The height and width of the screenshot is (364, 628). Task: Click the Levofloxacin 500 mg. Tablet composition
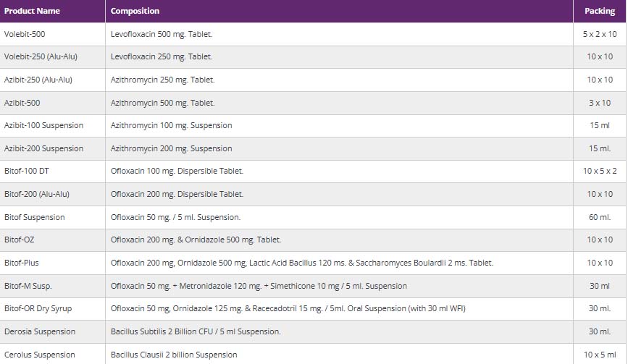coord(162,34)
